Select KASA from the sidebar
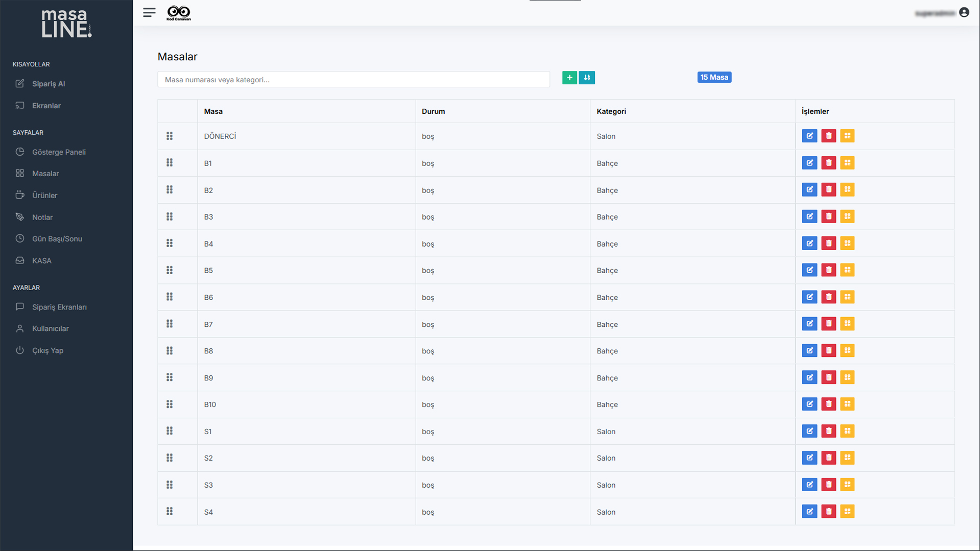 (41, 260)
